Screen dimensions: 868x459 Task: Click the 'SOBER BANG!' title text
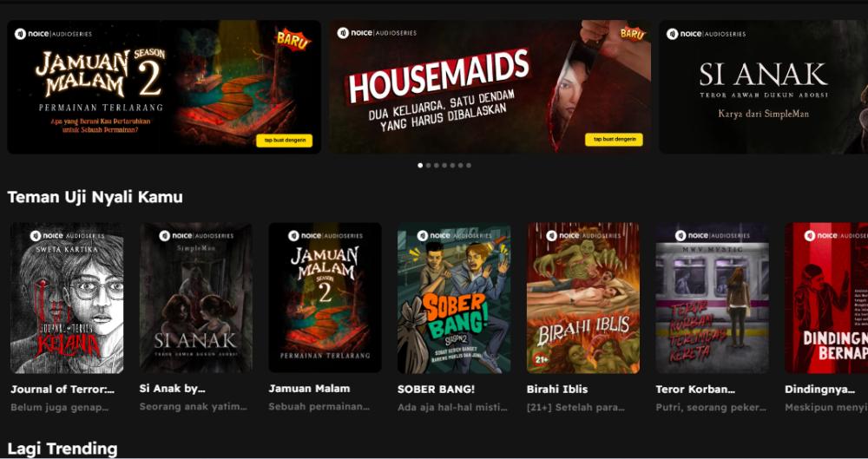pos(437,390)
